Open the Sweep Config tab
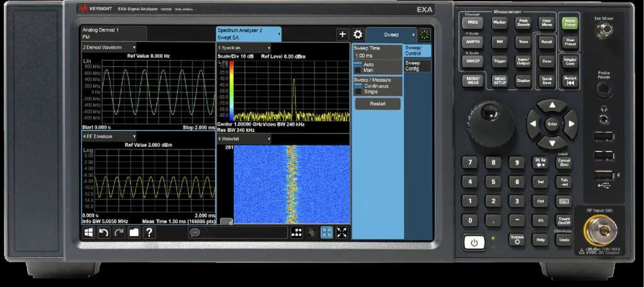 [x=417, y=66]
